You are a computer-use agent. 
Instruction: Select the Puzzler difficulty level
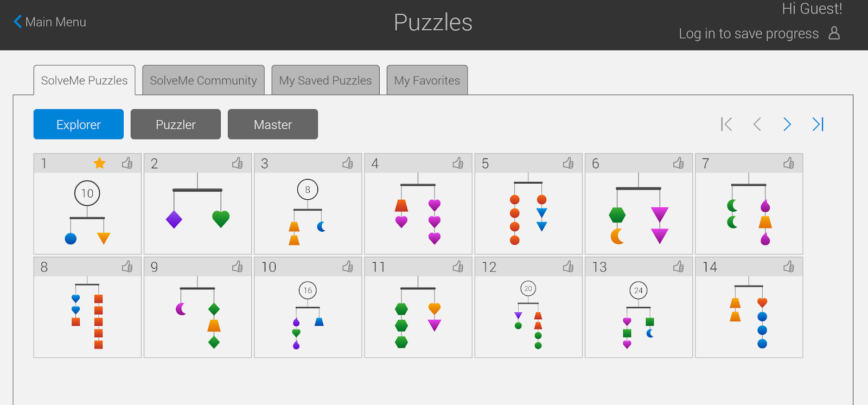point(176,124)
